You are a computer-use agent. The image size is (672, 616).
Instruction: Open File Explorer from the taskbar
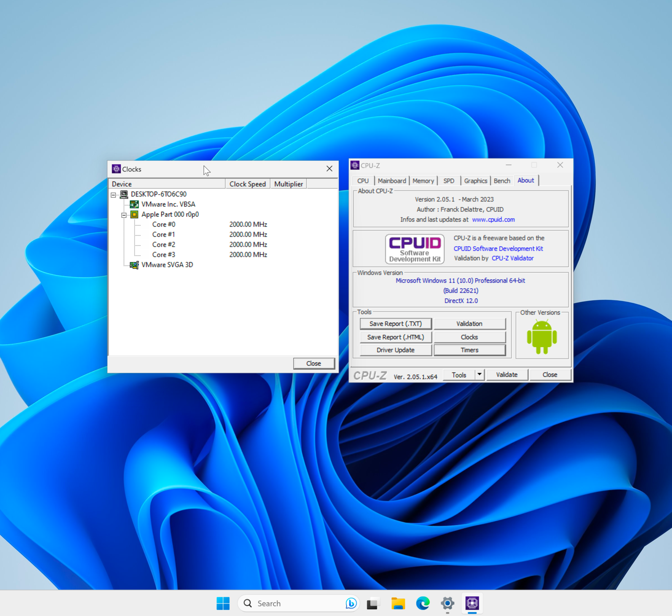pyautogui.click(x=398, y=603)
